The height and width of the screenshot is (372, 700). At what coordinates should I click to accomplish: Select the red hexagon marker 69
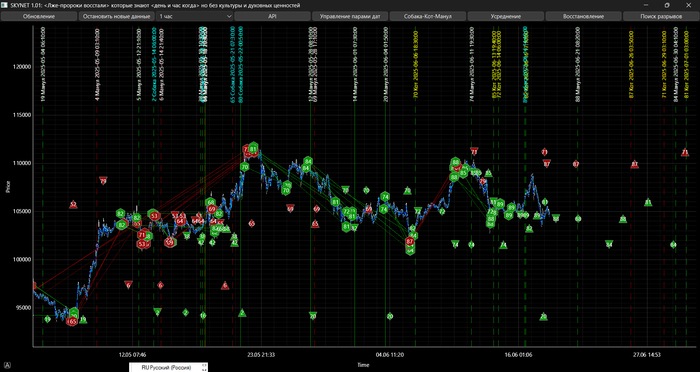[x=212, y=209]
